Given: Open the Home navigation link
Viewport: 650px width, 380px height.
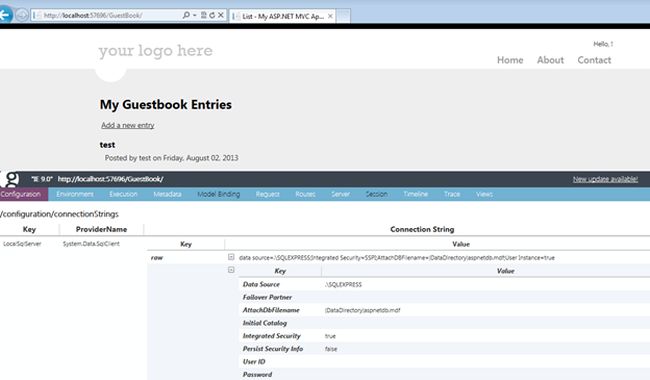Looking at the screenshot, I should point(510,60).
